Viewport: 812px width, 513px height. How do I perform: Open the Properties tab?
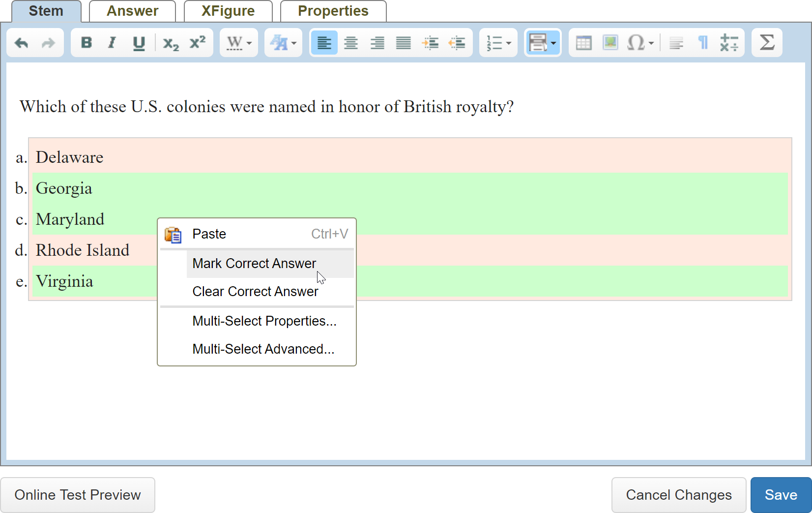click(333, 11)
